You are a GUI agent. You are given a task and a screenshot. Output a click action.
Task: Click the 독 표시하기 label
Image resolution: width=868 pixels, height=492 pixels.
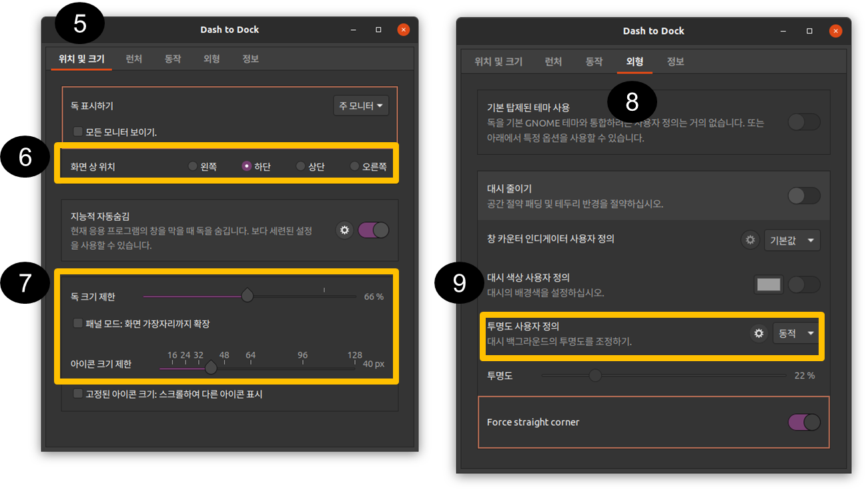click(x=92, y=105)
